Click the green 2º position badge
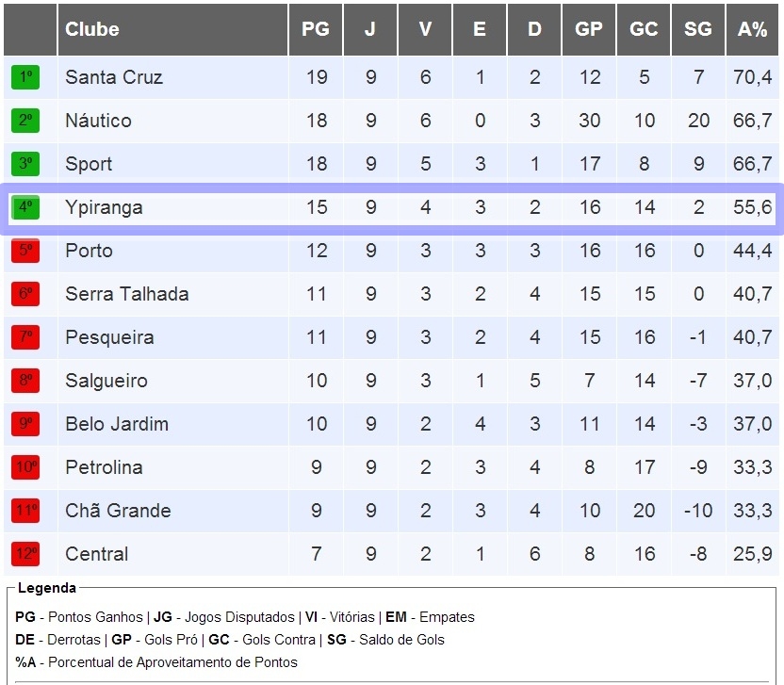 click(25, 121)
